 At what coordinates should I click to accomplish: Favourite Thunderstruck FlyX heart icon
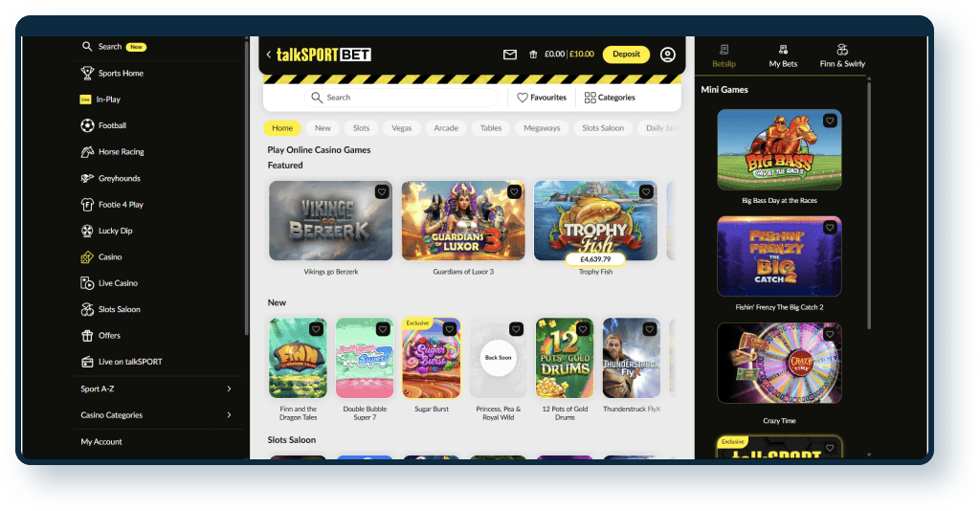650,329
